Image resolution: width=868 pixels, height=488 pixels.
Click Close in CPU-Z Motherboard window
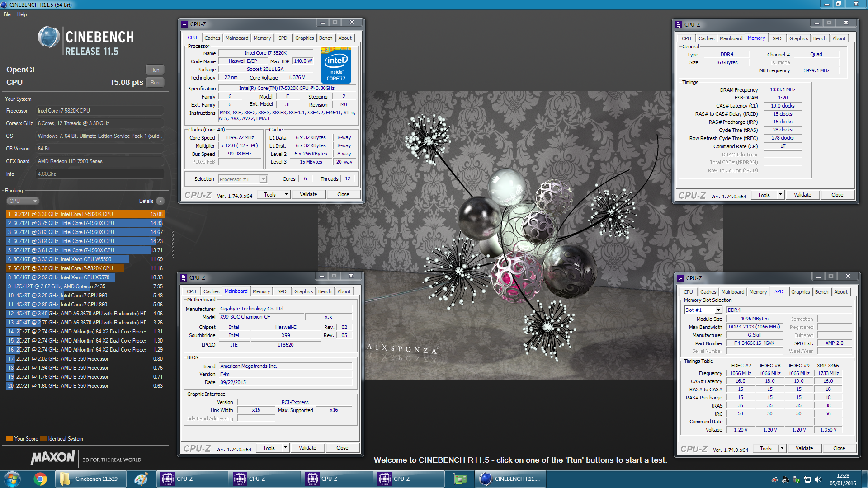pos(342,448)
